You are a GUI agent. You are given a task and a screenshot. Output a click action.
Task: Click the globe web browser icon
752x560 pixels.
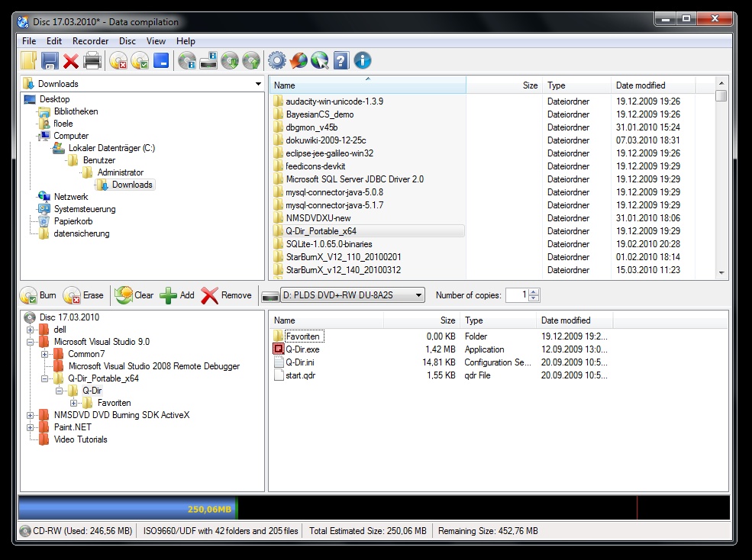[x=318, y=60]
